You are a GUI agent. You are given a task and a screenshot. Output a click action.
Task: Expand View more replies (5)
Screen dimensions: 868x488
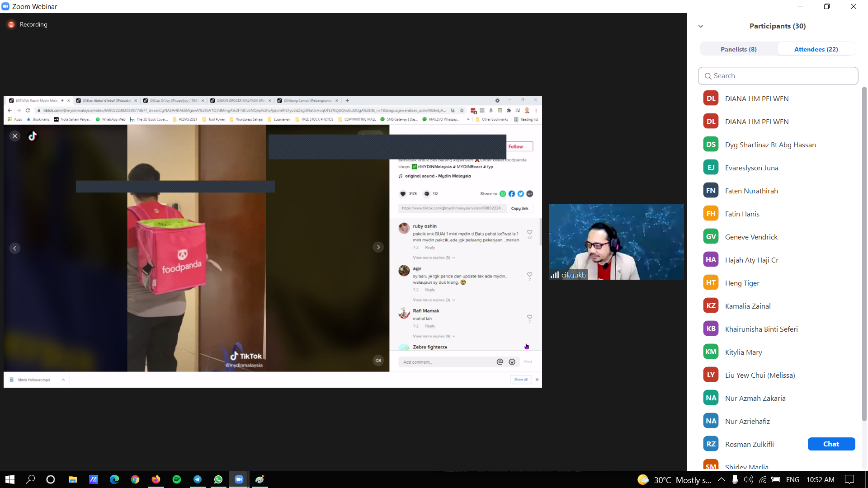pos(434,258)
